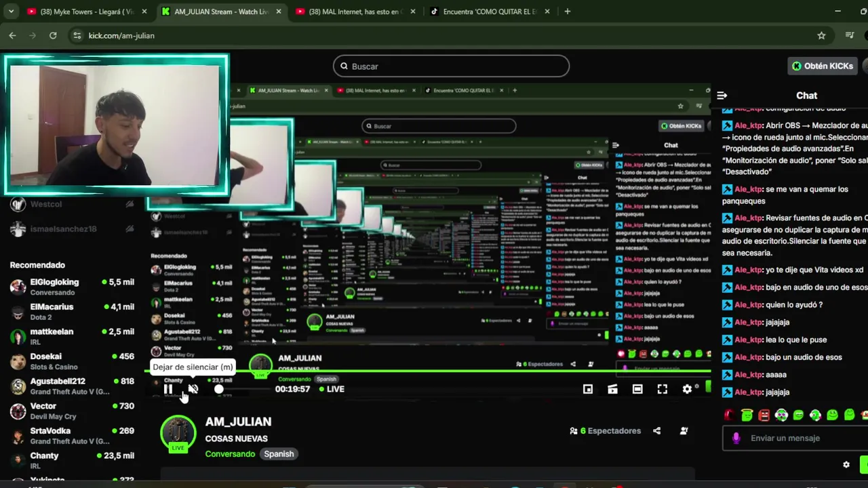
Task: Open Dosekai recommended channel
Action: pyautogui.click(x=71, y=361)
